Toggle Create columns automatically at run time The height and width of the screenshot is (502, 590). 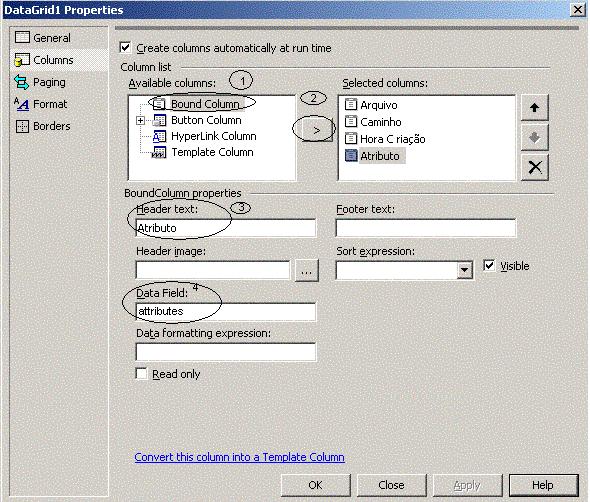(125, 48)
